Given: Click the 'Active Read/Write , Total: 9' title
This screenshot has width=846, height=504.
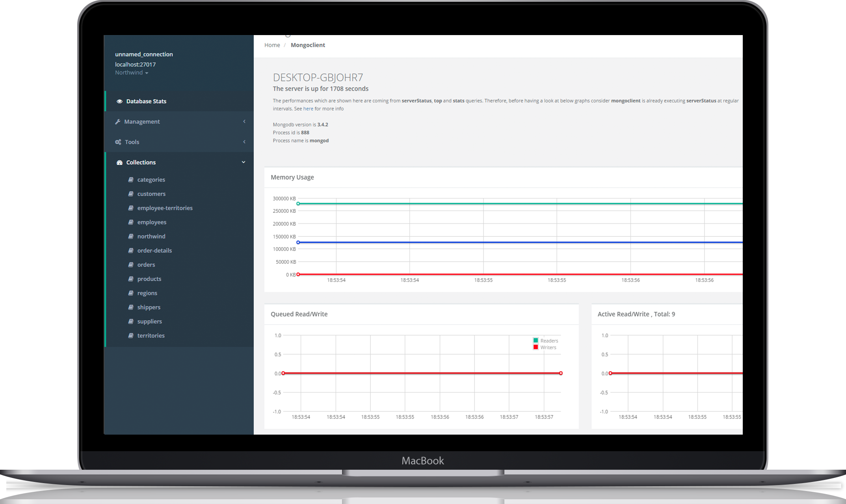Looking at the screenshot, I should [x=636, y=314].
